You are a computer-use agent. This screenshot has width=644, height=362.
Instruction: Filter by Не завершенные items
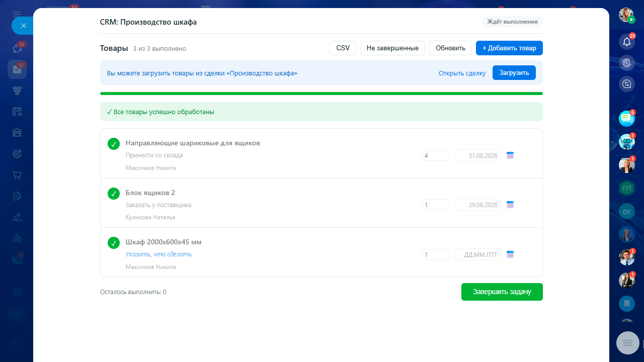click(x=392, y=48)
